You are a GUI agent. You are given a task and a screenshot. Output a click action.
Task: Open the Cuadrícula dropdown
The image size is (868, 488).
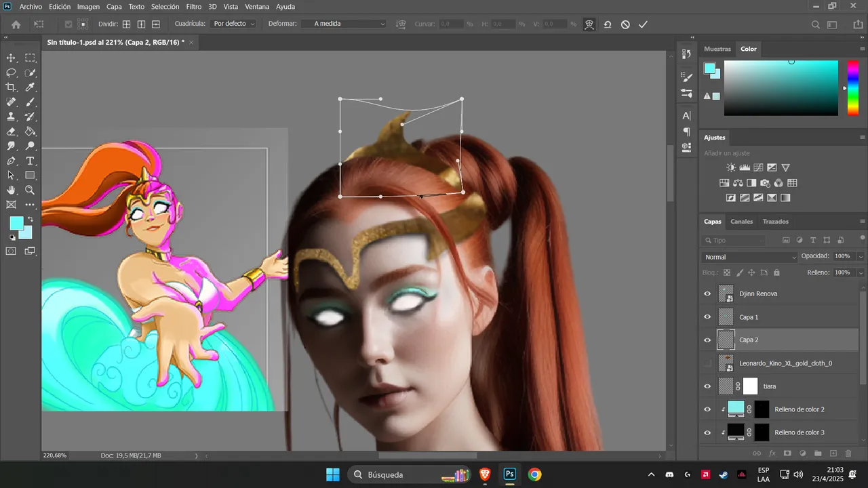[234, 24]
